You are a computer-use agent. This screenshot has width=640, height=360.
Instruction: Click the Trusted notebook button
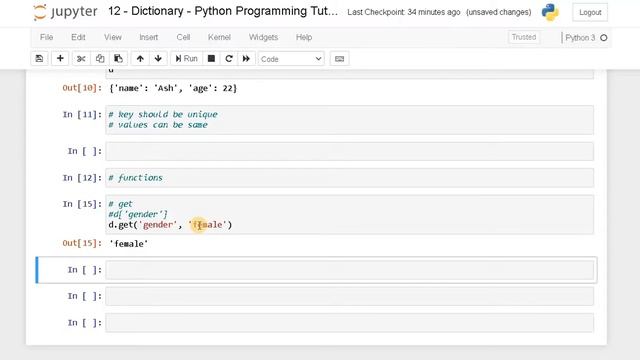click(x=524, y=37)
